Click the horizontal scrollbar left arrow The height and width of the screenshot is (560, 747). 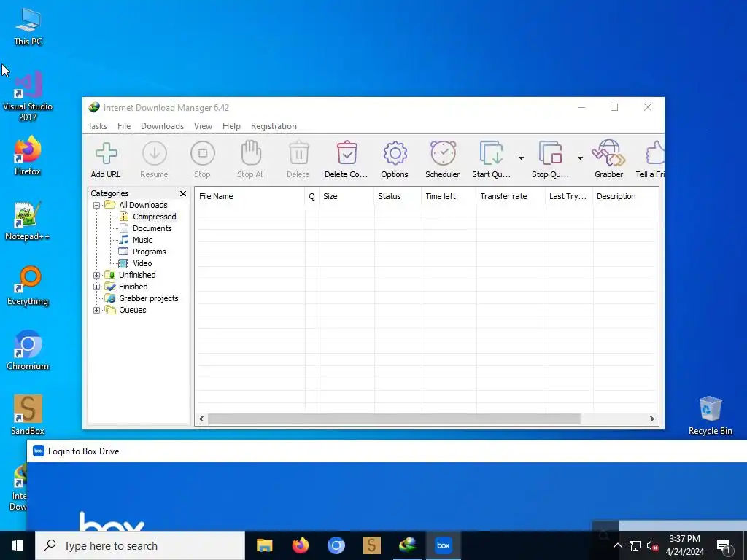coord(201,419)
